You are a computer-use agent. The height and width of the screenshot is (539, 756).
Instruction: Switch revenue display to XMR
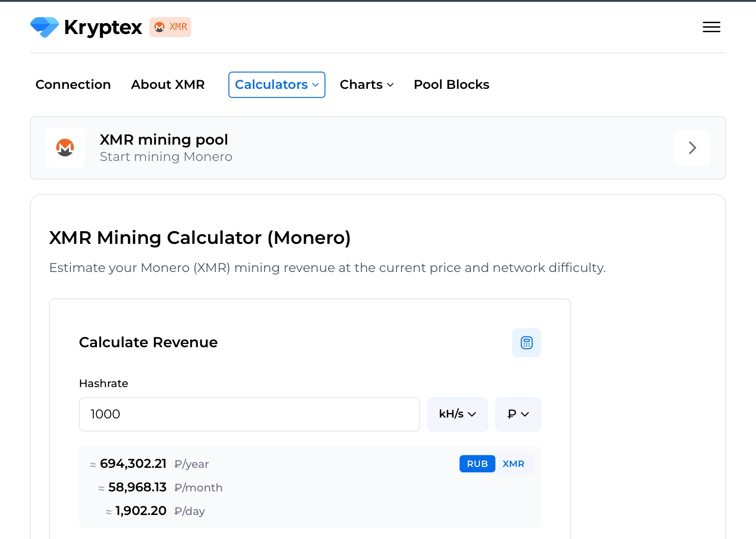tap(514, 464)
